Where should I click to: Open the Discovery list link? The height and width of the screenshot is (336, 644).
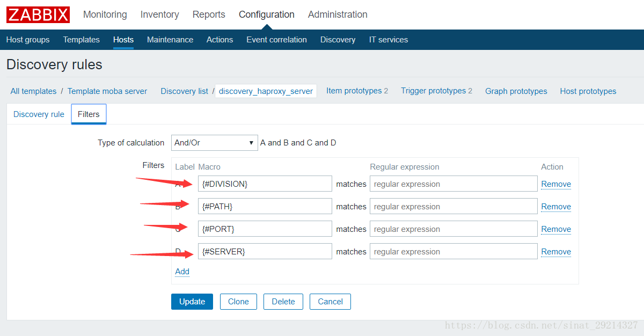[x=185, y=91]
